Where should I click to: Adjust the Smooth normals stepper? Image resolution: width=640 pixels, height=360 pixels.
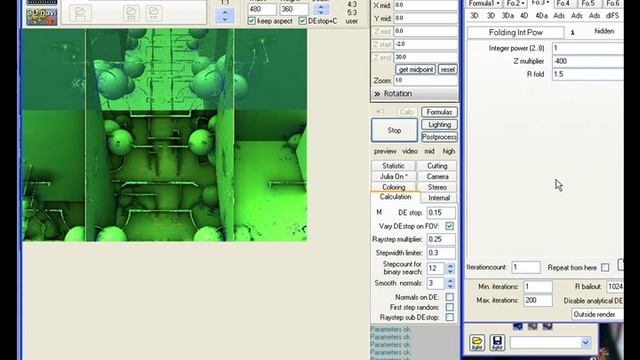tap(450, 283)
